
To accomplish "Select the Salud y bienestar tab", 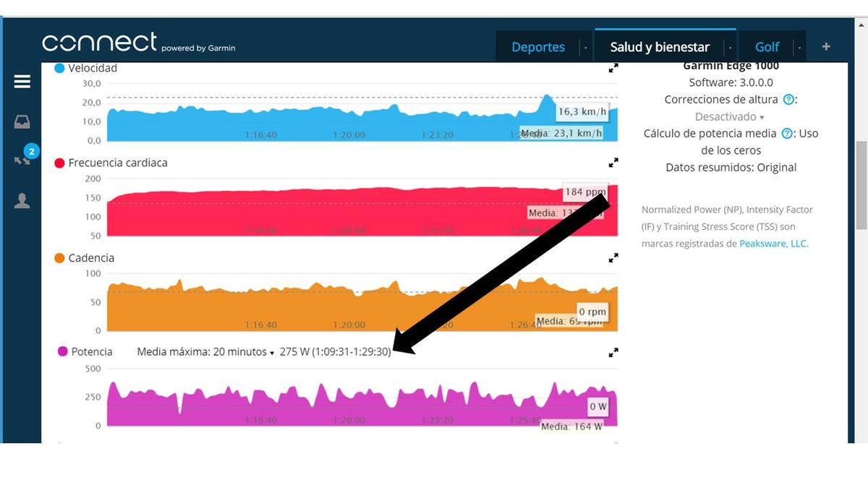I will click(x=660, y=47).
